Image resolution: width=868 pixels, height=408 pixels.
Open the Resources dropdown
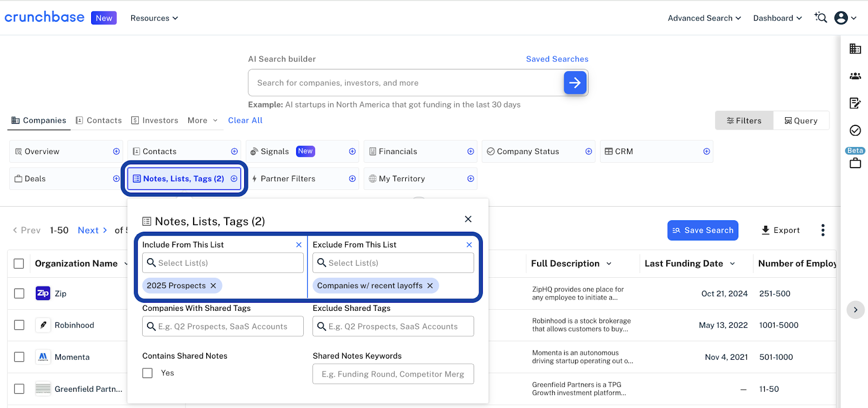(154, 18)
